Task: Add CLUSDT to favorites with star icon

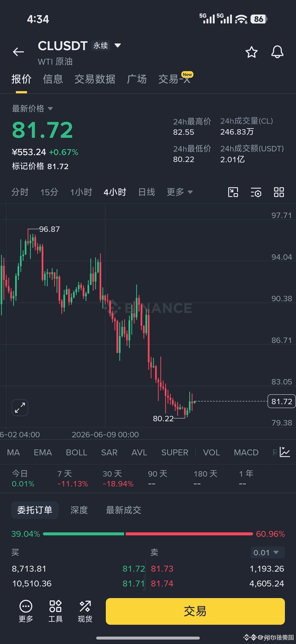Action: [251, 52]
